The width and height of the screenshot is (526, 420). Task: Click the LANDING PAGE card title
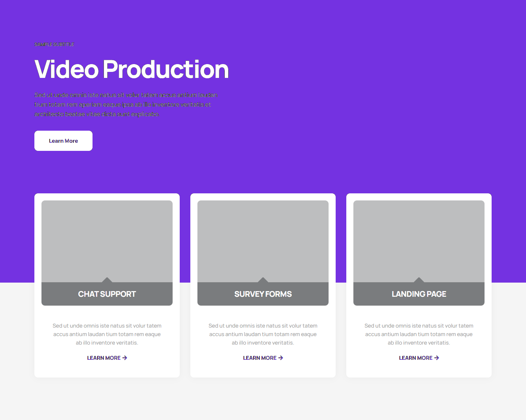tap(419, 294)
